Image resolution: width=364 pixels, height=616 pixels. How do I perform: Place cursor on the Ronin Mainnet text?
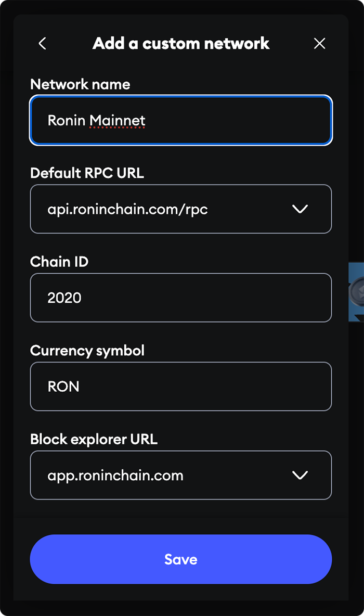pyautogui.click(x=97, y=120)
